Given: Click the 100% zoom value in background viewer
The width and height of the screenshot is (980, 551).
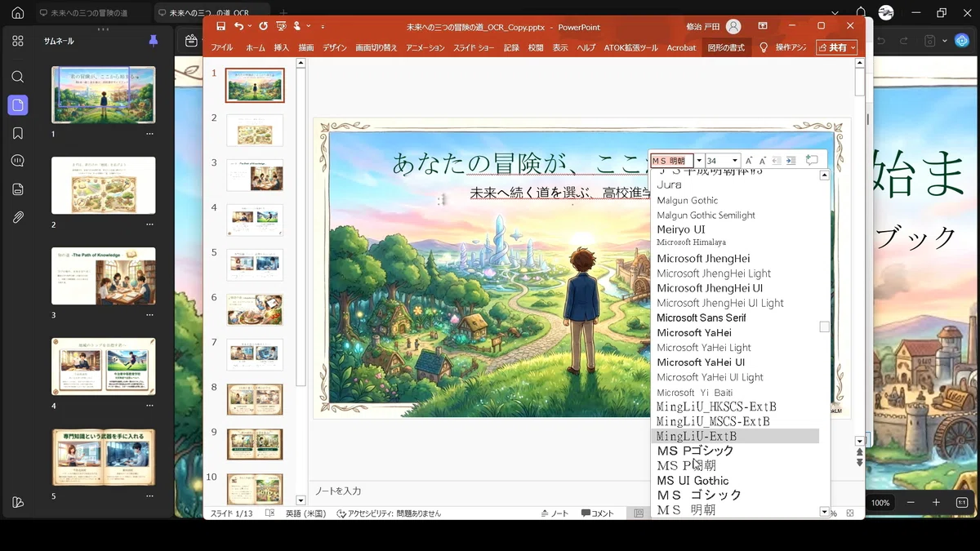Looking at the screenshot, I should tap(880, 503).
